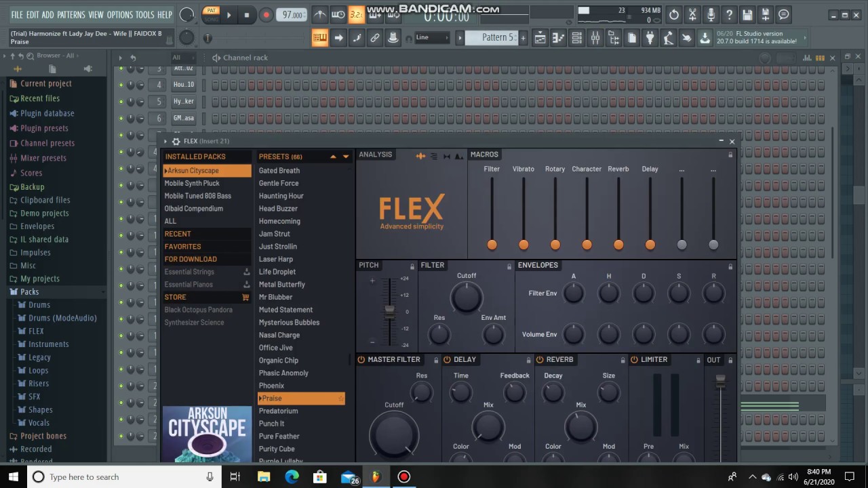
Task: Click the FLEX plugin gear settings icon
Action: click(176, 141)
